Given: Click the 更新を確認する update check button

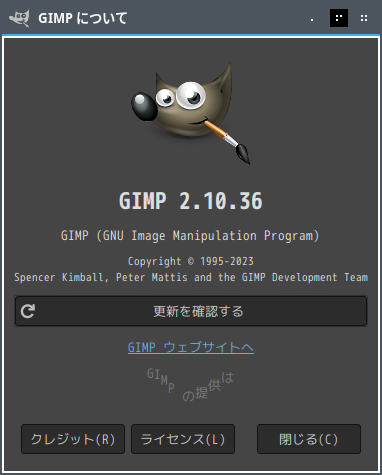Looking at the screenshot, I should tap(191, 311).
